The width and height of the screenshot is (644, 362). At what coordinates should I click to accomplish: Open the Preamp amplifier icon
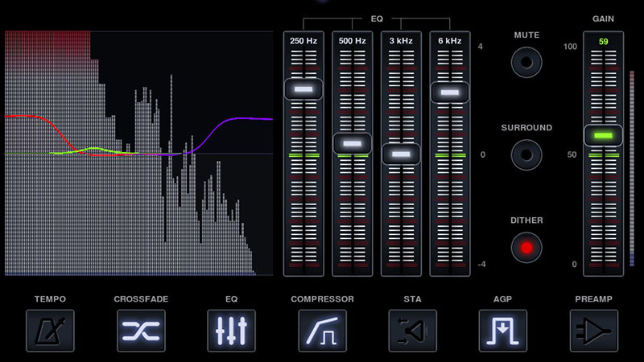(x=593, y=331)
